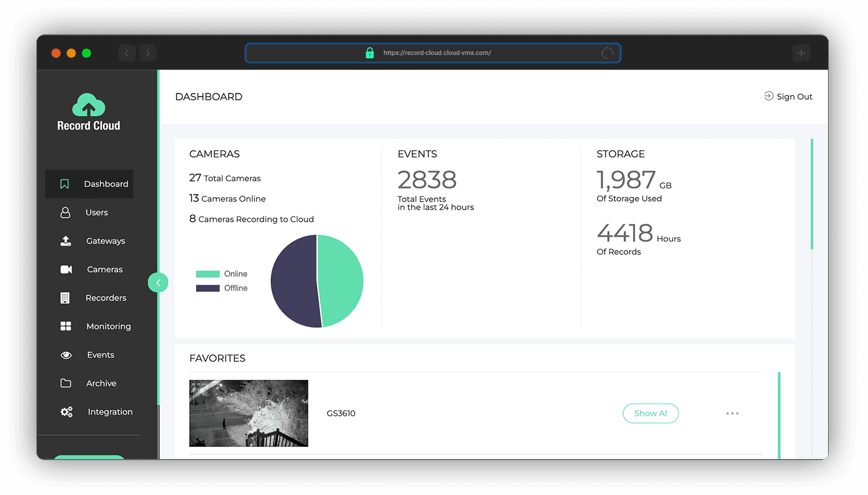The height and width of the screenshot is (495, 868).
Task: Click the Integration gears icon
Action: point(67,412)
